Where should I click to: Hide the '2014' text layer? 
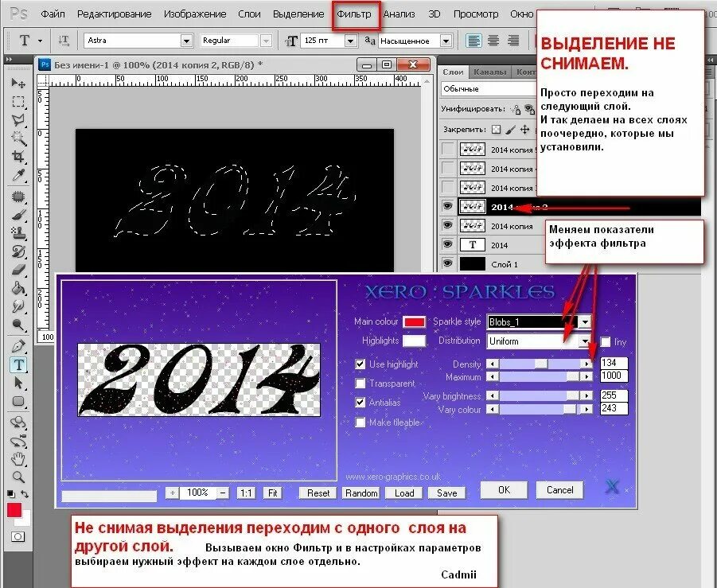coord(448,244)
